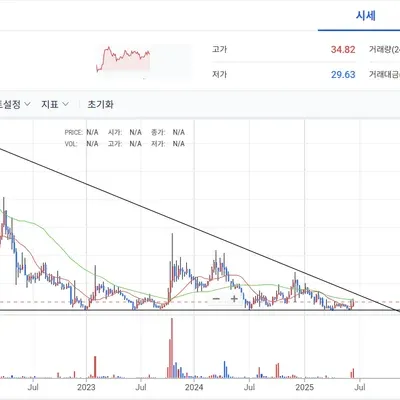Click the PRICE: N/A readout
This screenshot has width=400, height=400.
[81, 132]
